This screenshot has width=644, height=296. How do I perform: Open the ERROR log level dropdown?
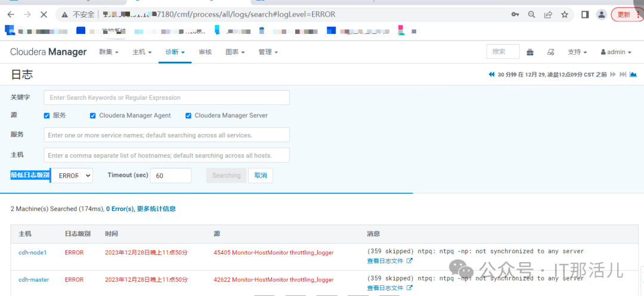pos(73,176)
